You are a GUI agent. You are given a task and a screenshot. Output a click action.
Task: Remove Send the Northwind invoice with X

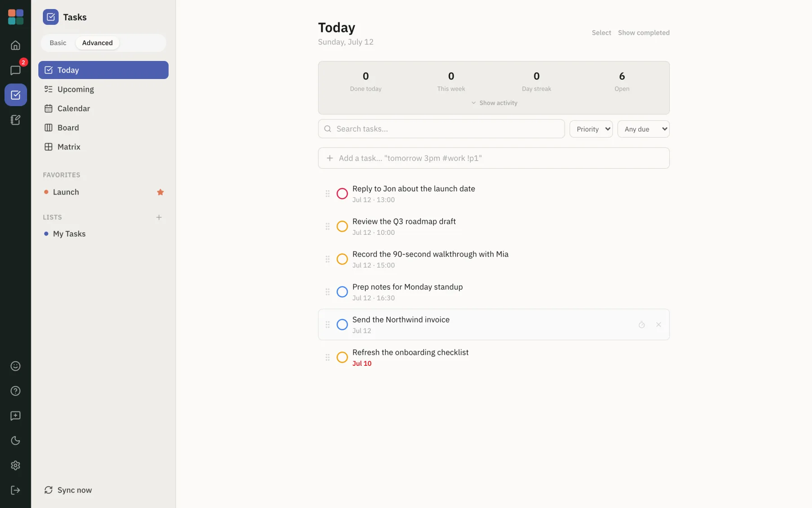click(x=659, y=325)
